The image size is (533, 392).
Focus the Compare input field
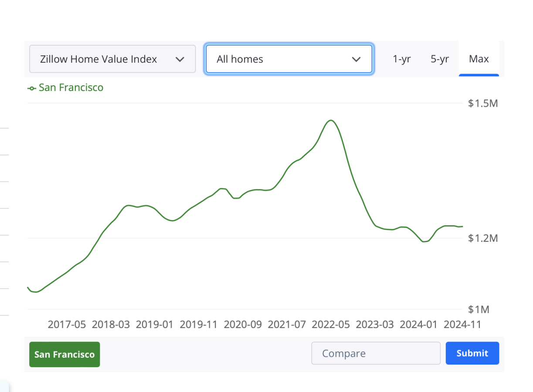tap(375, 353)
